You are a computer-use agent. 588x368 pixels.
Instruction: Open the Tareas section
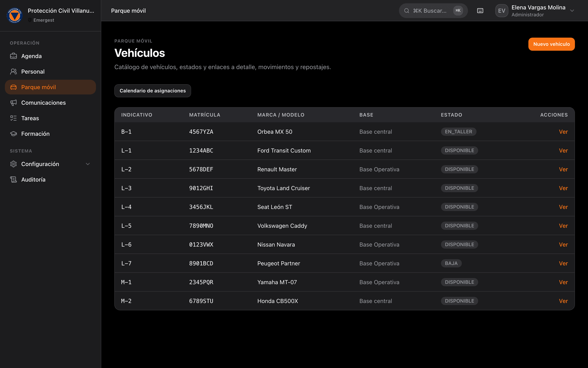point(50,118)
